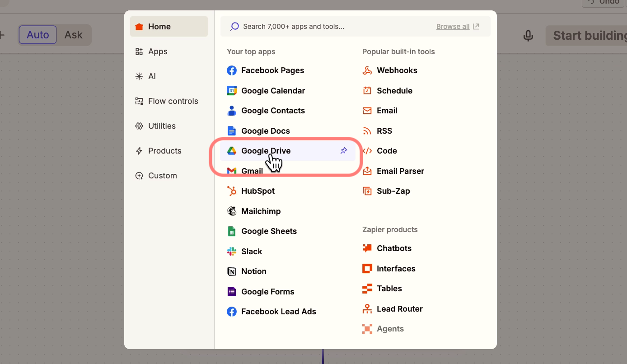Viewport: 627px width, 364px height.
Task: Open the Apps sidebar category
Action: [169, 51]
